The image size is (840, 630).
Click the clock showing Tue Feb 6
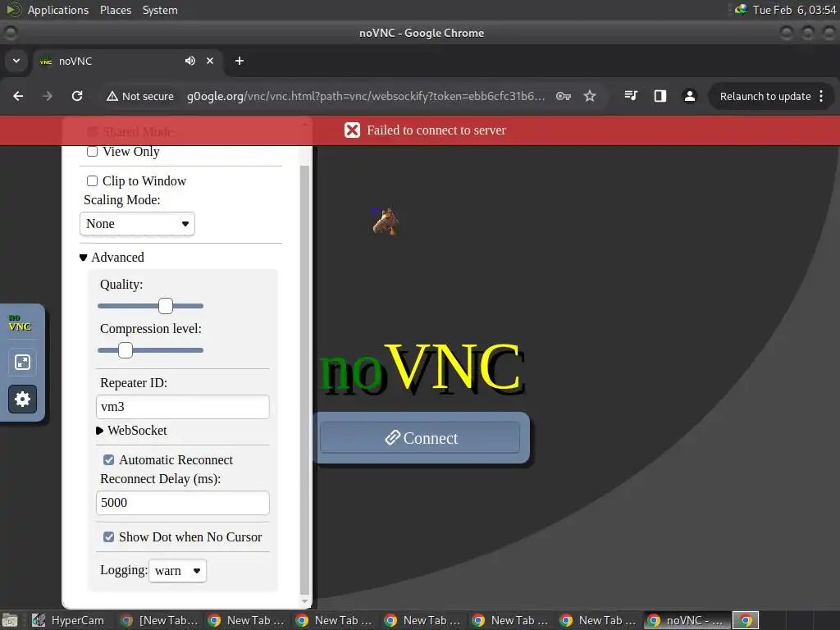(x=794, y=10)
